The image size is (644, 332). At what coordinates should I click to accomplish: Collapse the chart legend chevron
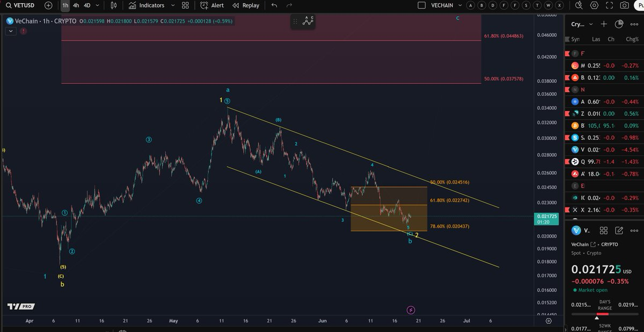(11, 31)
